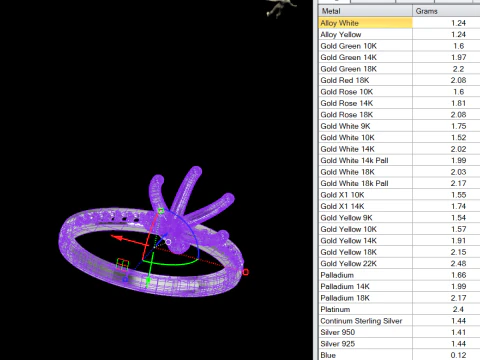480x360 pixels.
Task: Choose the Silver 925 metal row
Action: coord(399,344)
